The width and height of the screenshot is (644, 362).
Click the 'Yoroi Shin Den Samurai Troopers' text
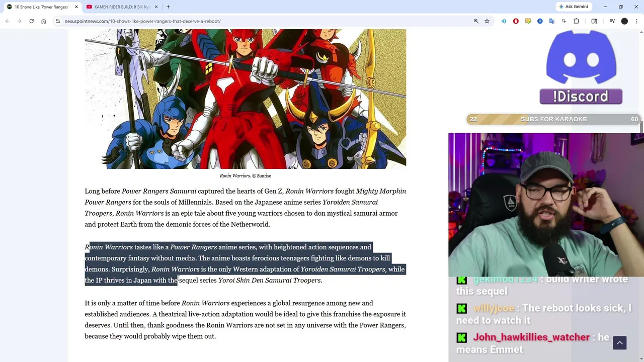coord(269,281)
